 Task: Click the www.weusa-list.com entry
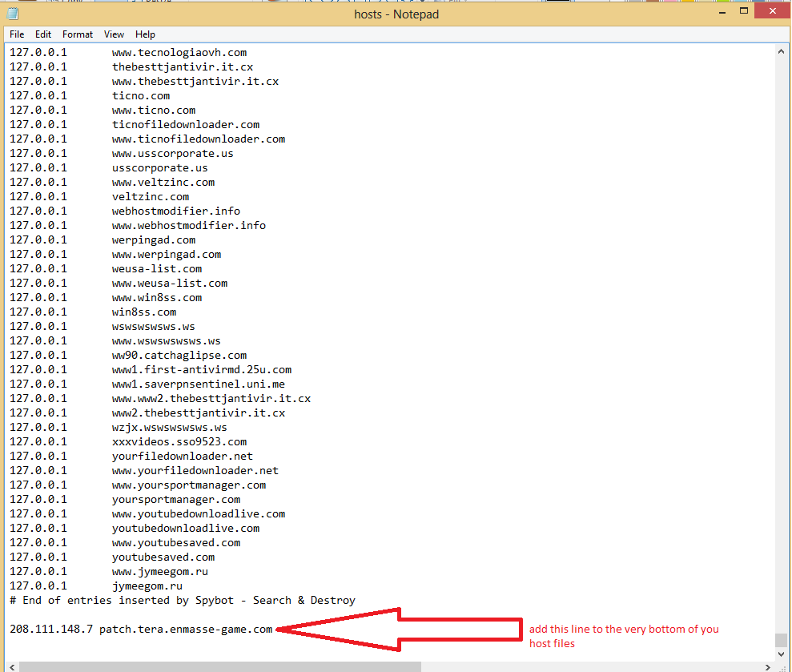[x=170, y=283]
